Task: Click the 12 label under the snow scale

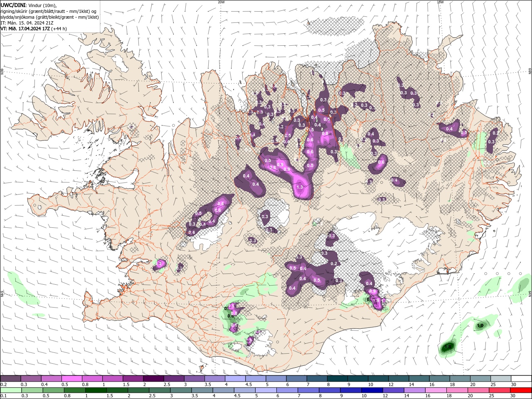Action: pos(391,384)
